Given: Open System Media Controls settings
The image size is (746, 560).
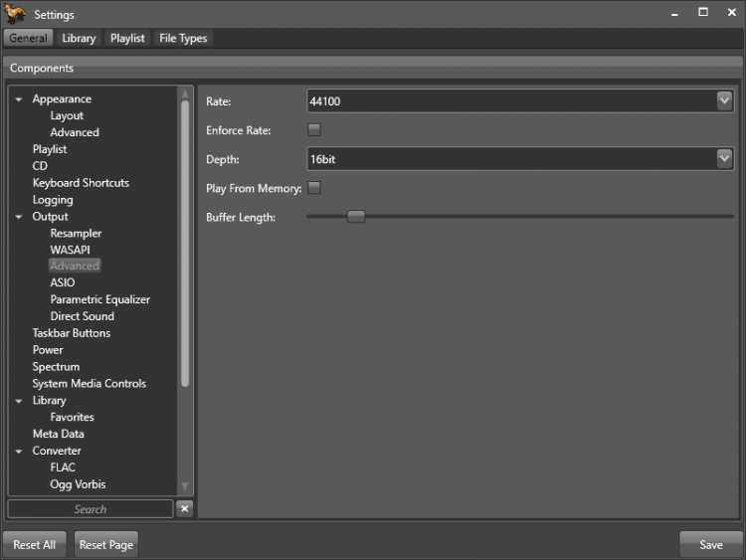Looking at the screenshot, I should click(89, 384).
